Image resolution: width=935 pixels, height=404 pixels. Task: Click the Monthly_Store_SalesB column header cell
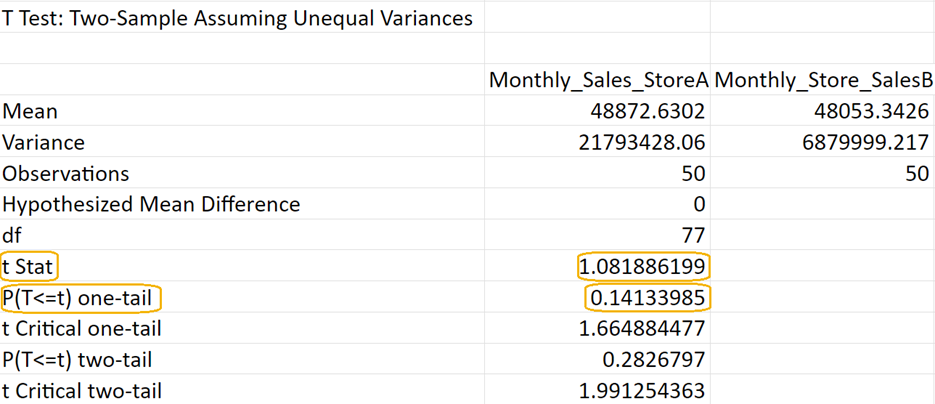pos(822,80)
